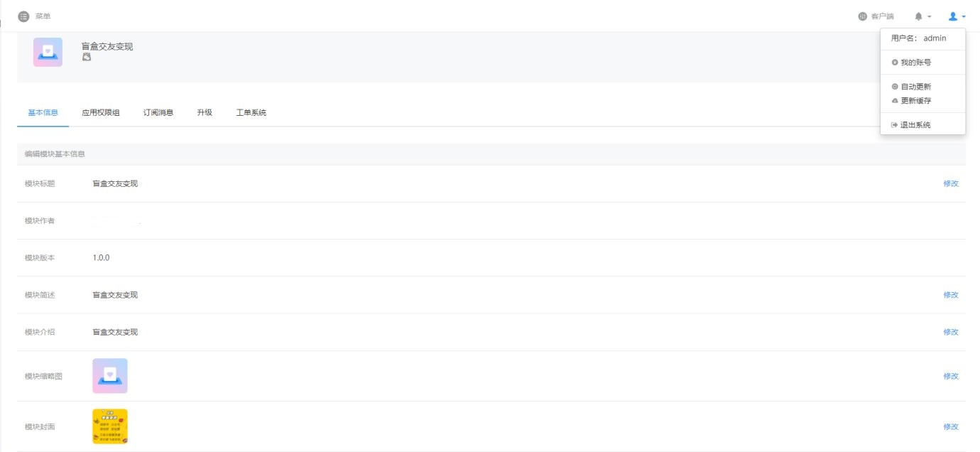
Task: Edit 模块简述 via its 修改 link
Action: tap(951, 295)
